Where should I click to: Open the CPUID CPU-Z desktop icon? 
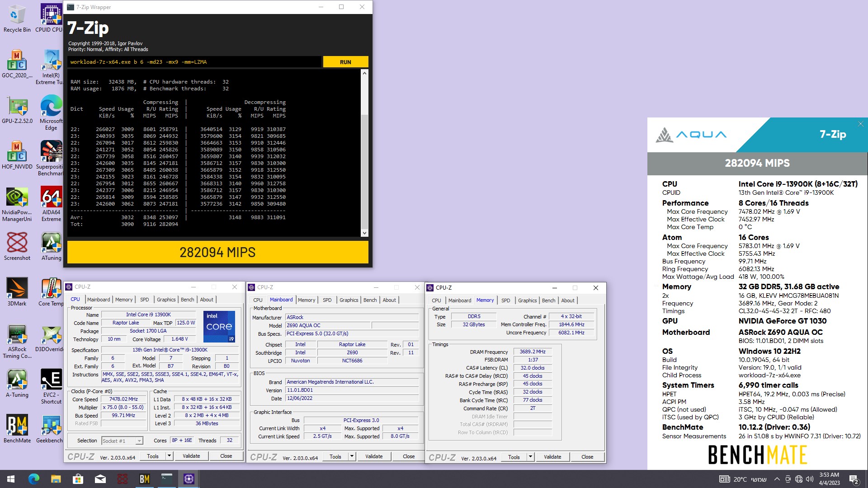tap(50, 19)
